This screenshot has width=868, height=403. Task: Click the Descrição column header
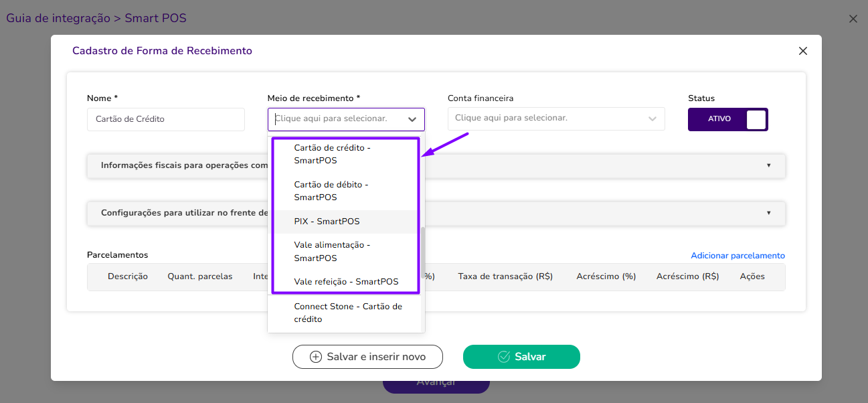coord(128,276)
